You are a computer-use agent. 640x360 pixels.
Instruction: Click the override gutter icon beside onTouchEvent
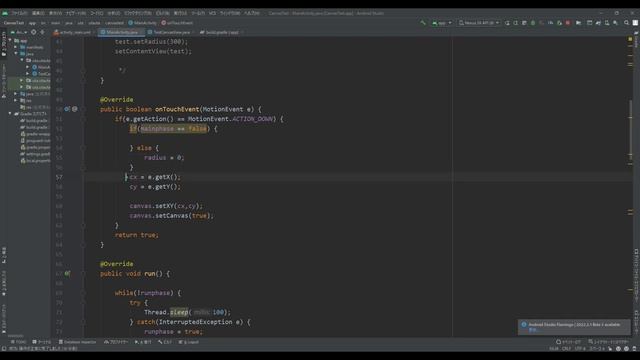coord(67,109)
